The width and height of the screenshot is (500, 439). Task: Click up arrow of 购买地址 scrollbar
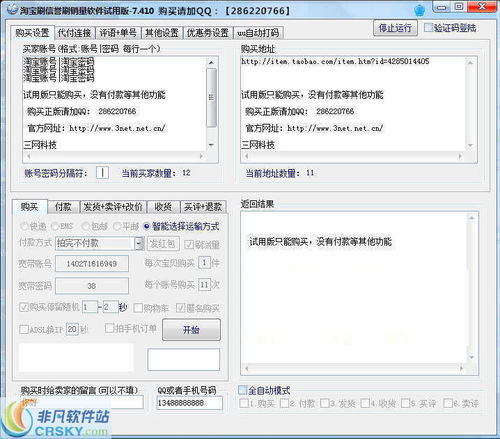tap(470, 62)
